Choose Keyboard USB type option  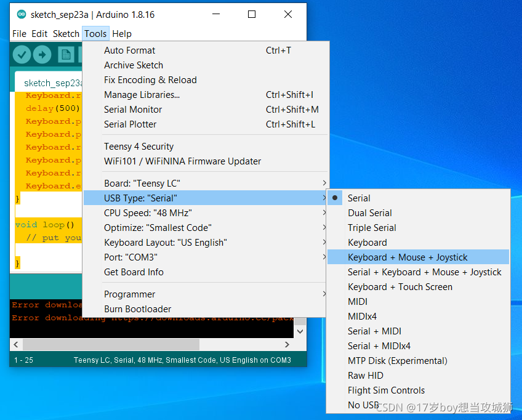418,243
